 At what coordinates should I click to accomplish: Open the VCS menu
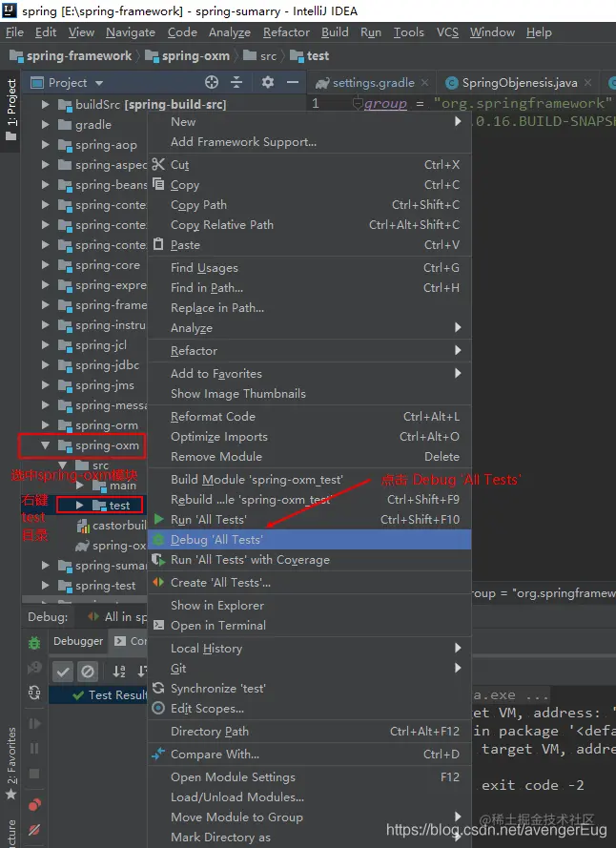pos(447,32)
